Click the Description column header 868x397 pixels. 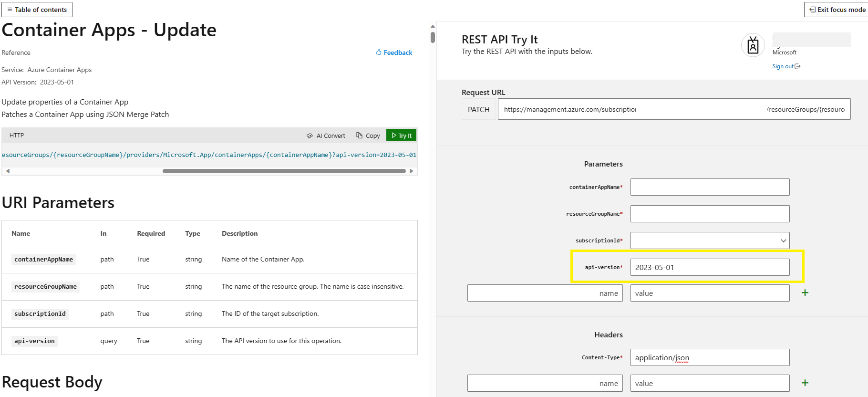[239, 233]
